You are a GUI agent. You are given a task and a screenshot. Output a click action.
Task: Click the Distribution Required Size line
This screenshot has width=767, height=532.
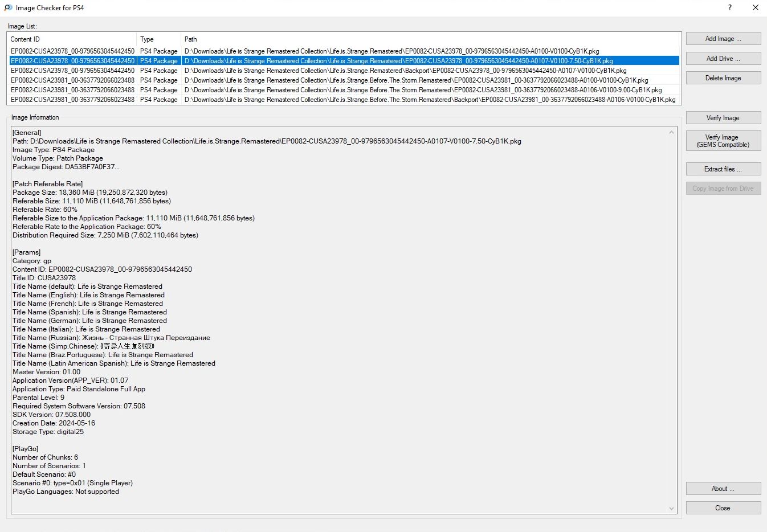pos(105,235)
